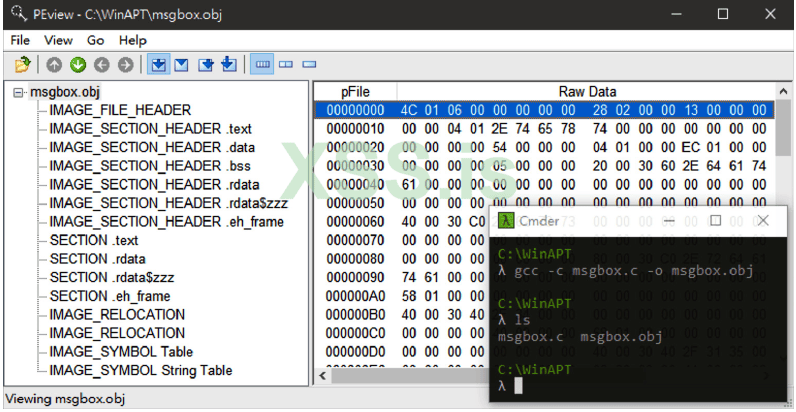Click the second blue toolbar view icon

[x=182, y=65]
